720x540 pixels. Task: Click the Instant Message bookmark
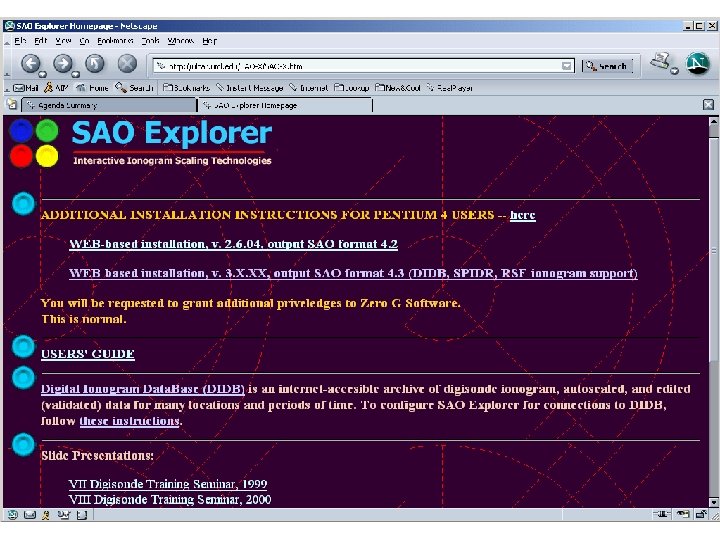point(249,87)
